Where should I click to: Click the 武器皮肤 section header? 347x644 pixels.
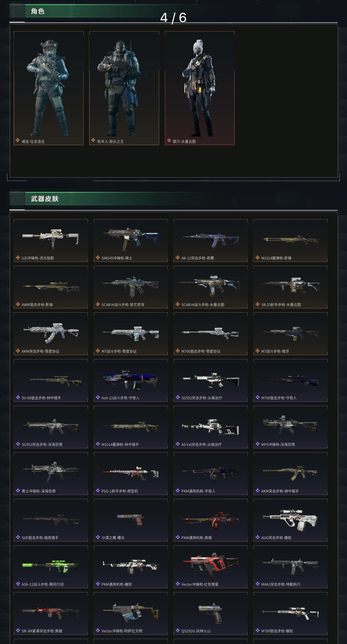45,199
